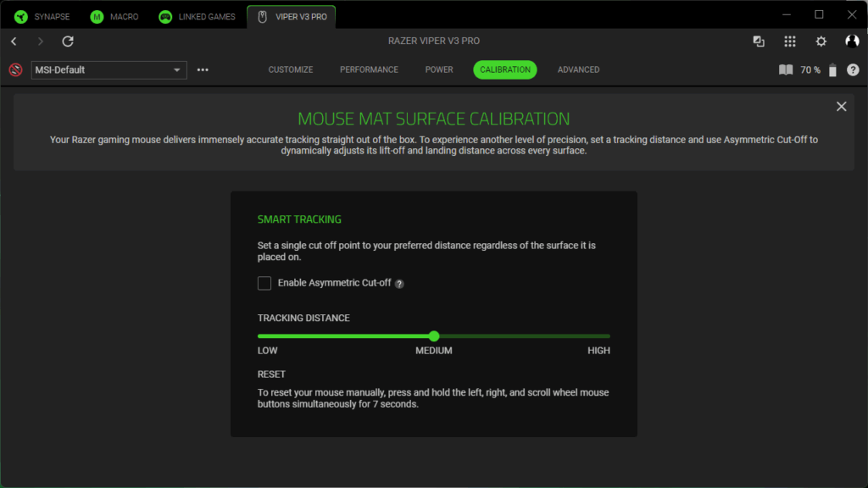Open the user guide book icon
This screenshot has width=868, height=488.
(x=786, y=70)
